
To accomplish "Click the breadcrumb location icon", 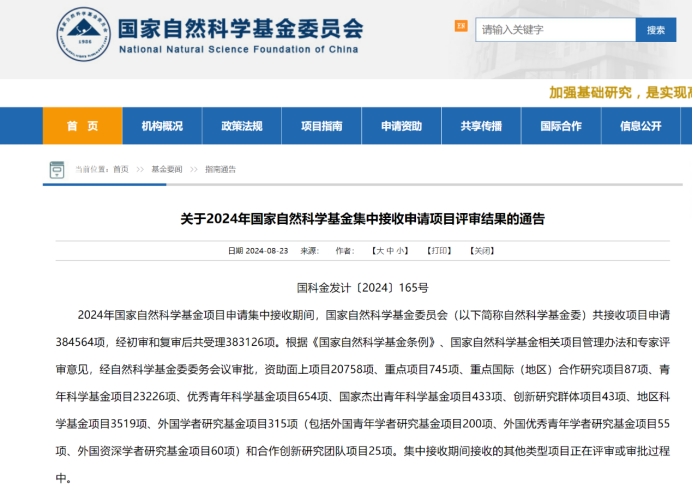I will pyautogui.click(x=57, y=170).
